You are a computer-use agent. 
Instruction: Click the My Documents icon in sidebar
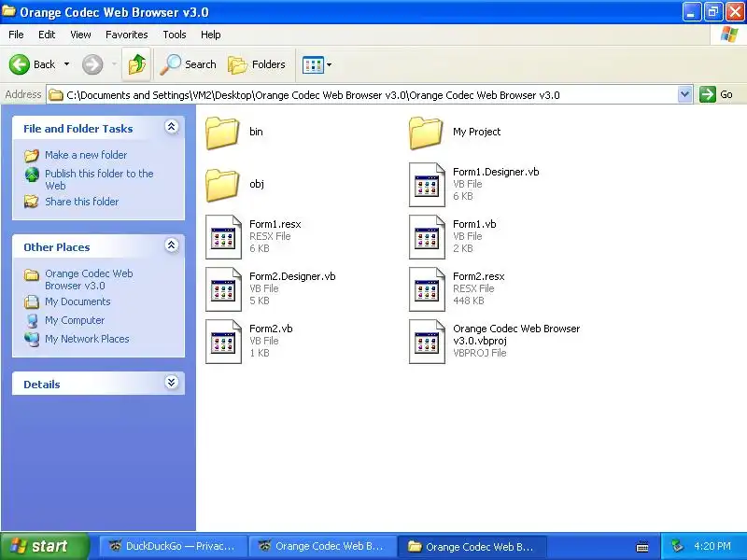tap(32, 301)
